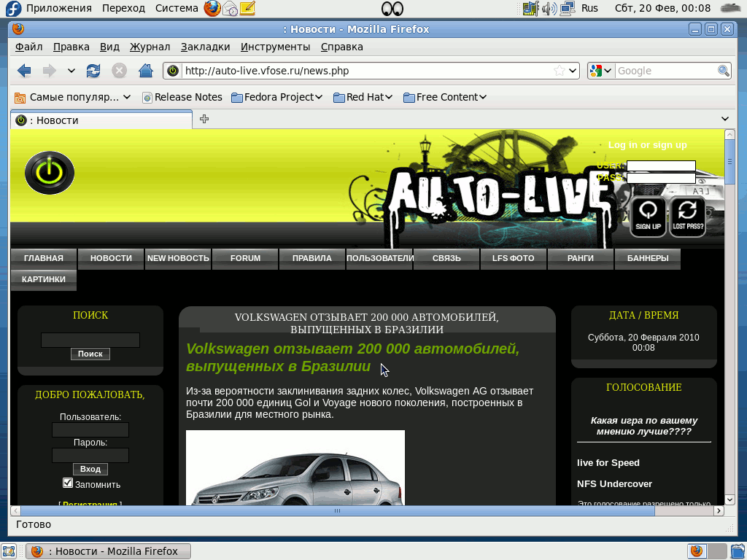Click the LOST PASS? icon
This screenshot has height=560, width=747.
click(687, 217)
